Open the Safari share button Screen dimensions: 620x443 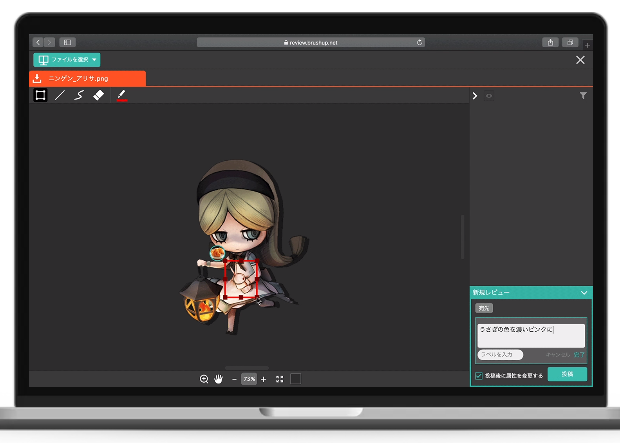point(550,42)
